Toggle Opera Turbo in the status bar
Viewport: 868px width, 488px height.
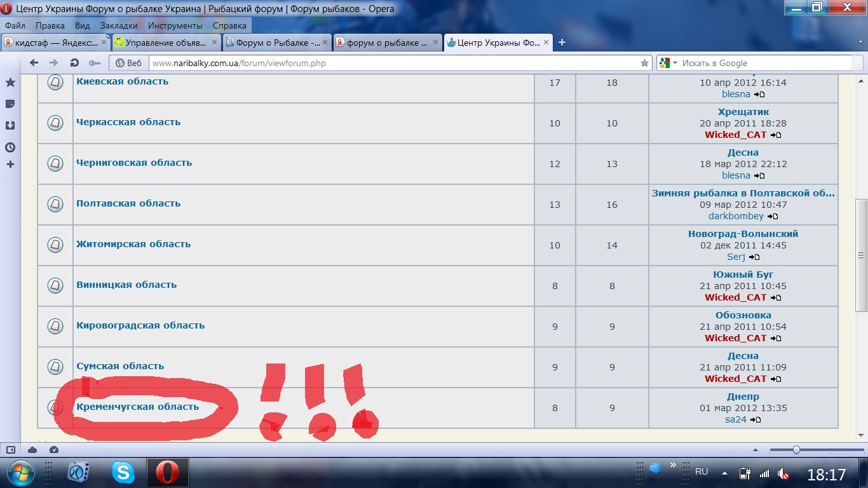pos(53,450)
